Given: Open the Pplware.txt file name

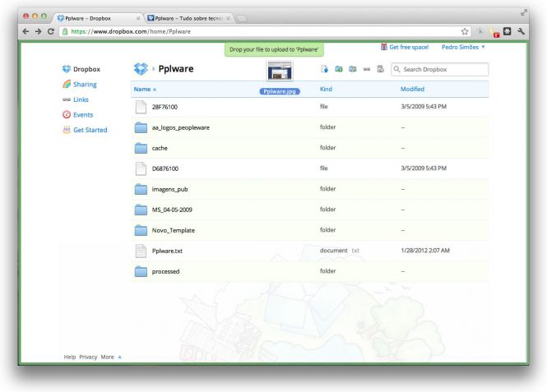Looking at the screenshot, I should click(x=167, y=251).
